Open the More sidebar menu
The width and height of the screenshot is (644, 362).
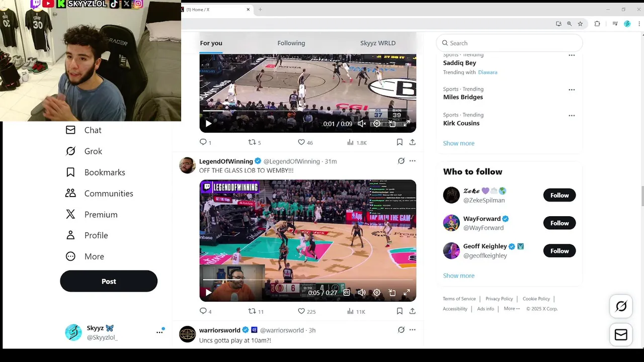tap(85, 256)
